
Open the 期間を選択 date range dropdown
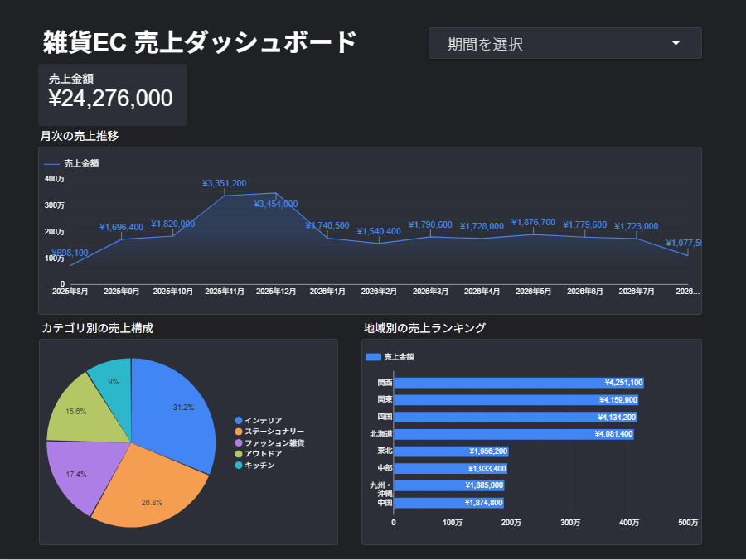pyautogui.click(x=564, y=43)
